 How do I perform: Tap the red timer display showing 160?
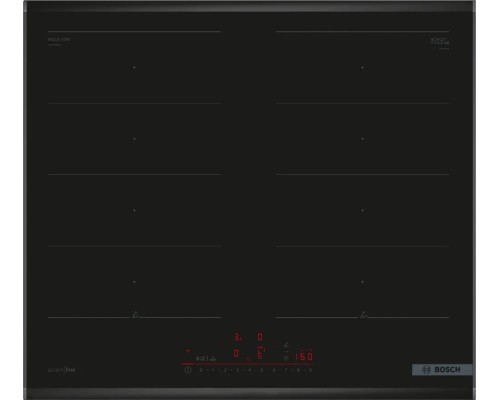click(x=304, y=357)
